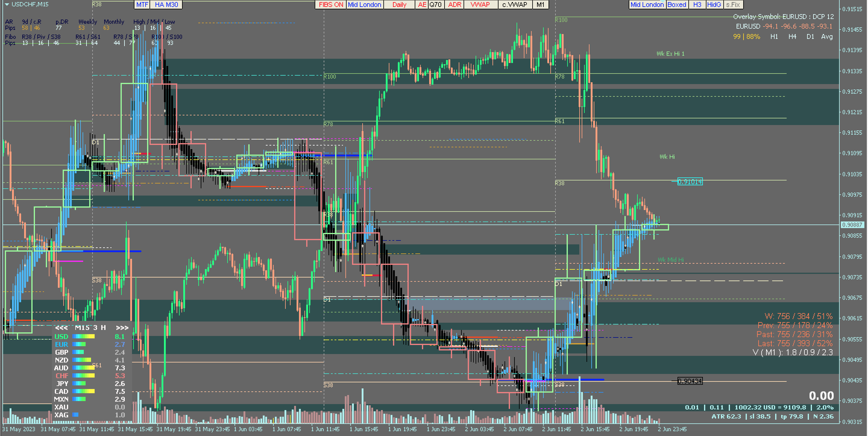Toggle the HA M30 heikin-ashi button
Image resolution: width=868 pixels, height=436 pixels.
pos(166,5)
